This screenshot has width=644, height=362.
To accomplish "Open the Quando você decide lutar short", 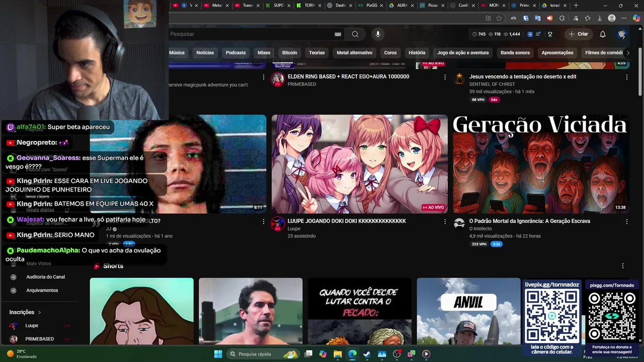I will (359, 311).
